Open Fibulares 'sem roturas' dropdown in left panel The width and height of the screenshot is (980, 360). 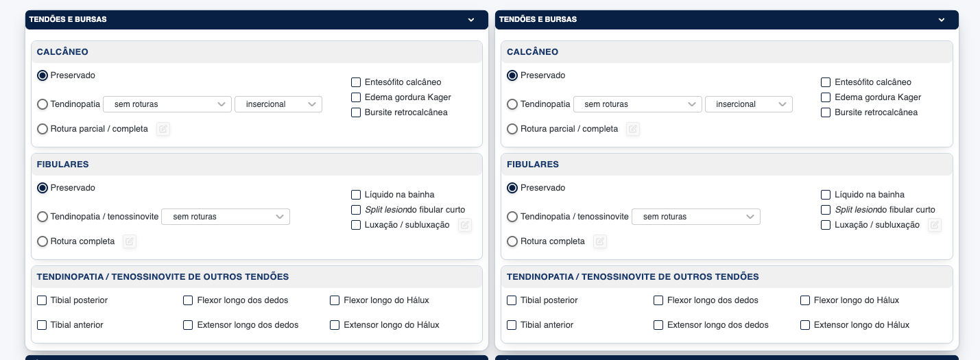[225, 217]
